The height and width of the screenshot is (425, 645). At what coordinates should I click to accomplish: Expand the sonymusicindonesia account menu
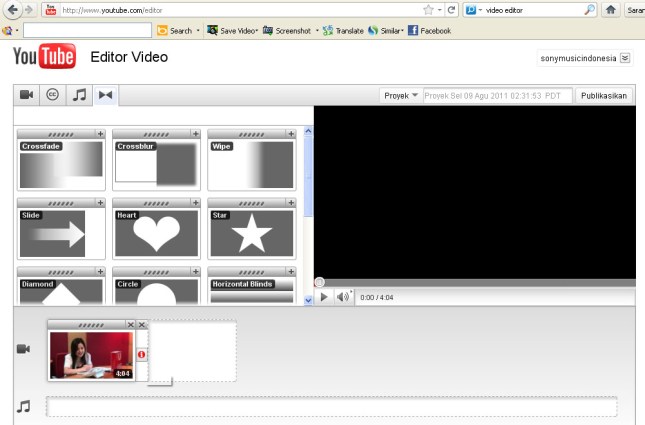(625, 58)
